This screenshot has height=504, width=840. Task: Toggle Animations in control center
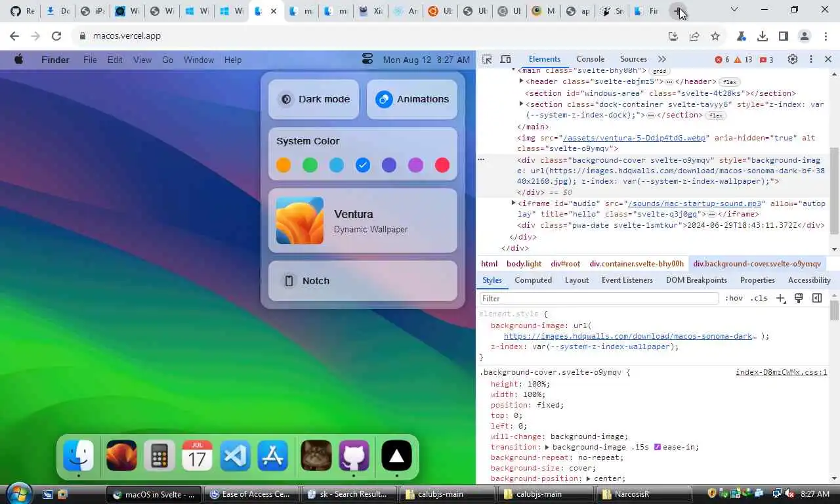point(412,99)
